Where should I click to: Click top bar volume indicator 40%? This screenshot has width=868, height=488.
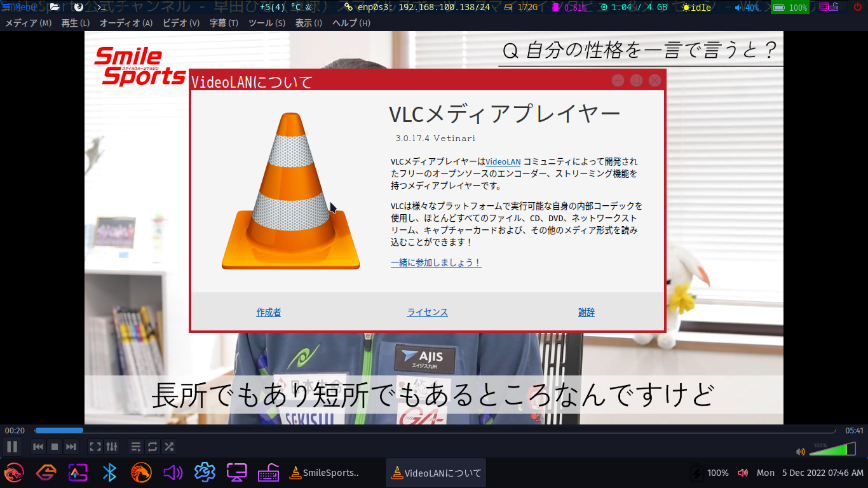[x=747, y=8]
